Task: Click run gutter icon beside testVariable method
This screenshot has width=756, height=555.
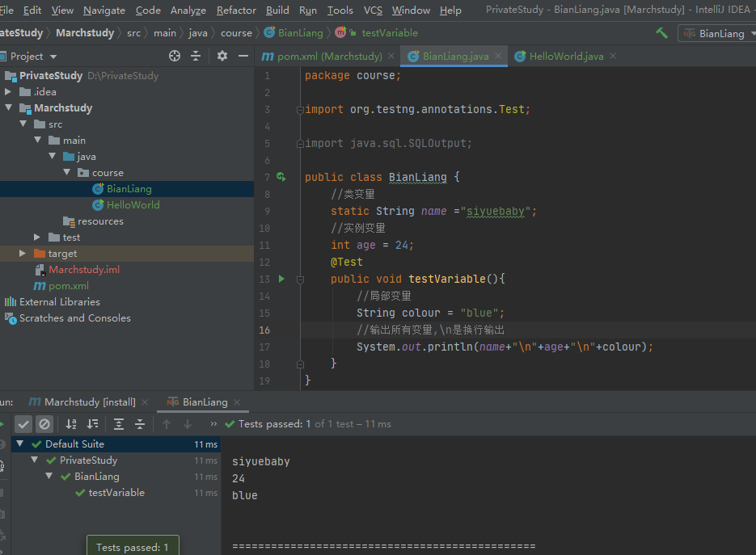Action: [281, 279]
